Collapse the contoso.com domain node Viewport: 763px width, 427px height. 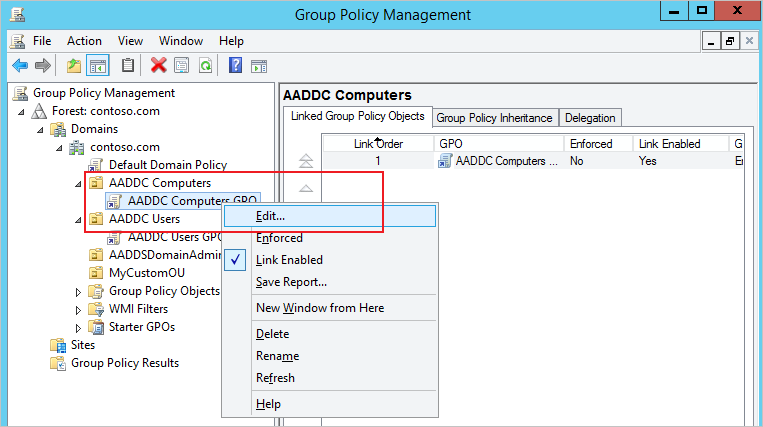tap(59, 148)
